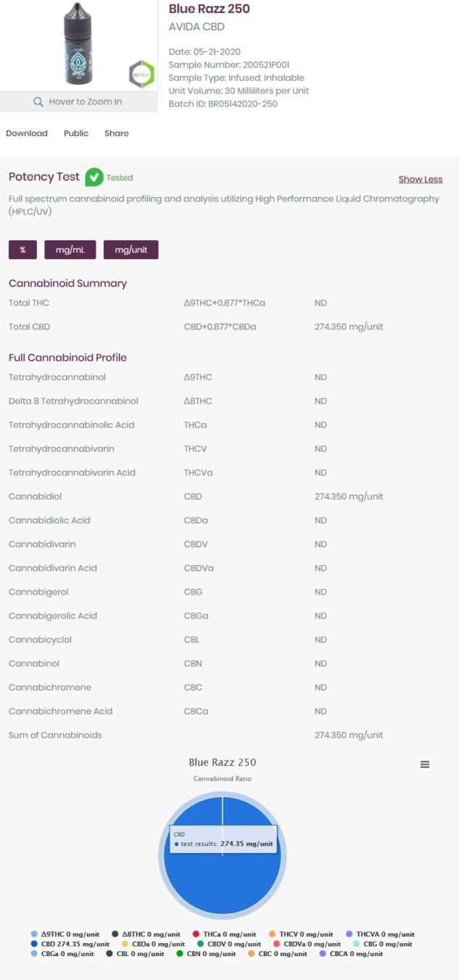
Task: Click the Public visibility option
Action: [x=76, y=133]
